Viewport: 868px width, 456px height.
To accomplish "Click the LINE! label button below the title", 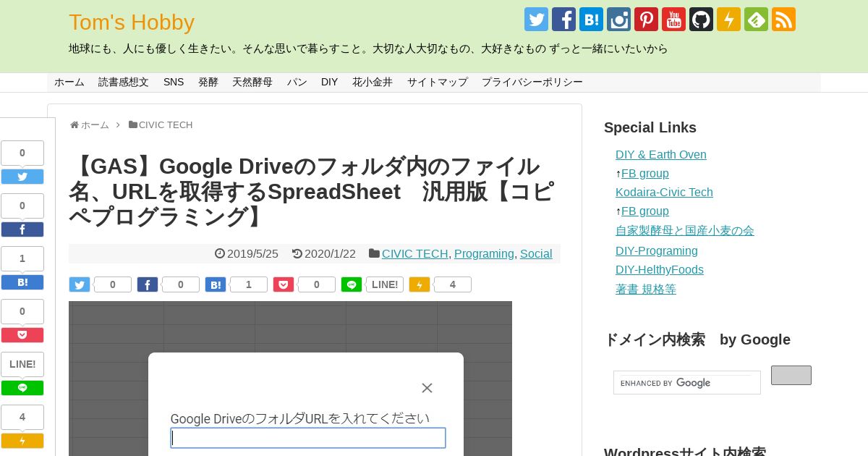I will [x=385, y=284].
